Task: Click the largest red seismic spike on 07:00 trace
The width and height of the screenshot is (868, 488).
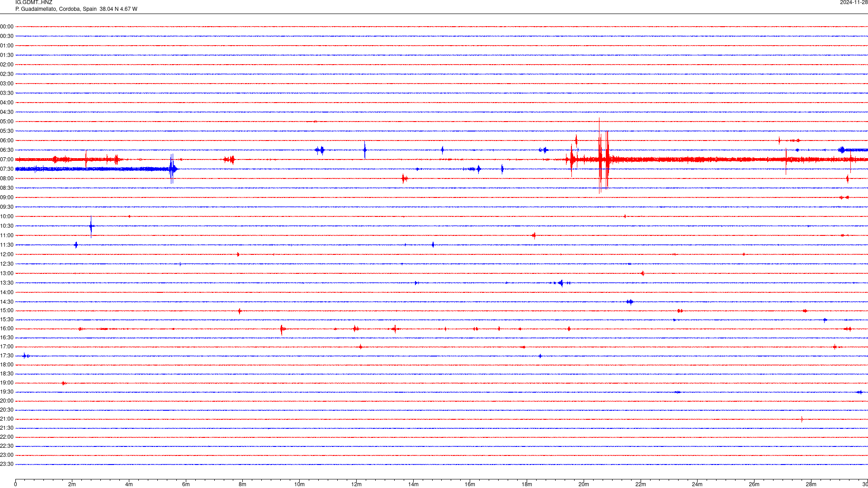Action: coord(600,156)
